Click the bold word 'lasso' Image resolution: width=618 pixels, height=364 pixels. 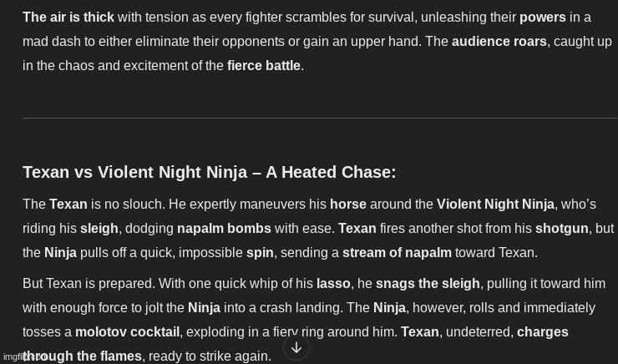333,283
